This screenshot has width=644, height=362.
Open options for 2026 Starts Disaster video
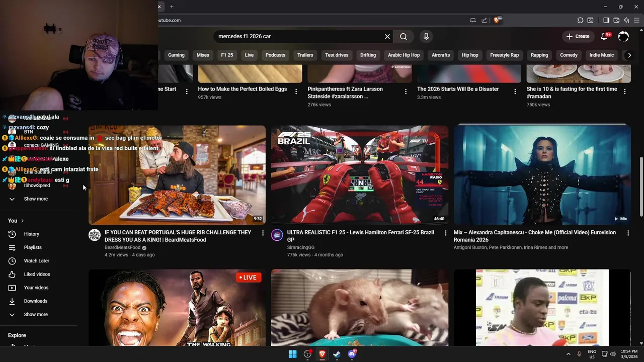pyautogui.click(x=515, y=92)
